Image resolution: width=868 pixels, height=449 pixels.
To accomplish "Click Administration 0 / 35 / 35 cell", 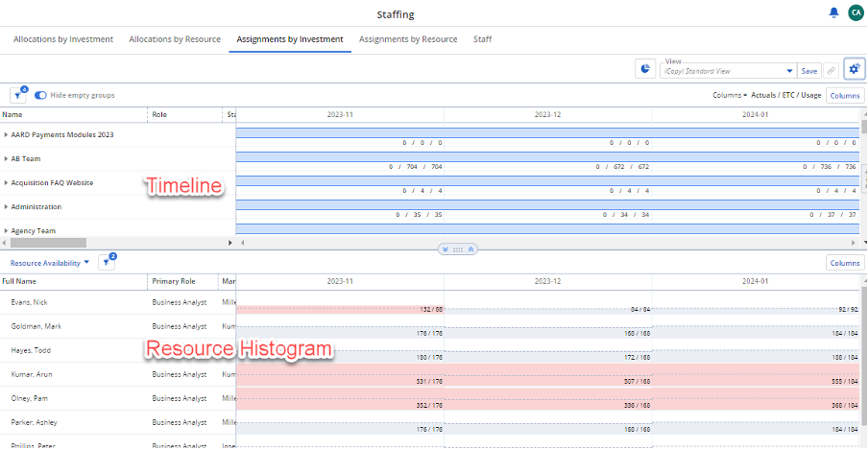I will click(419, 214).
